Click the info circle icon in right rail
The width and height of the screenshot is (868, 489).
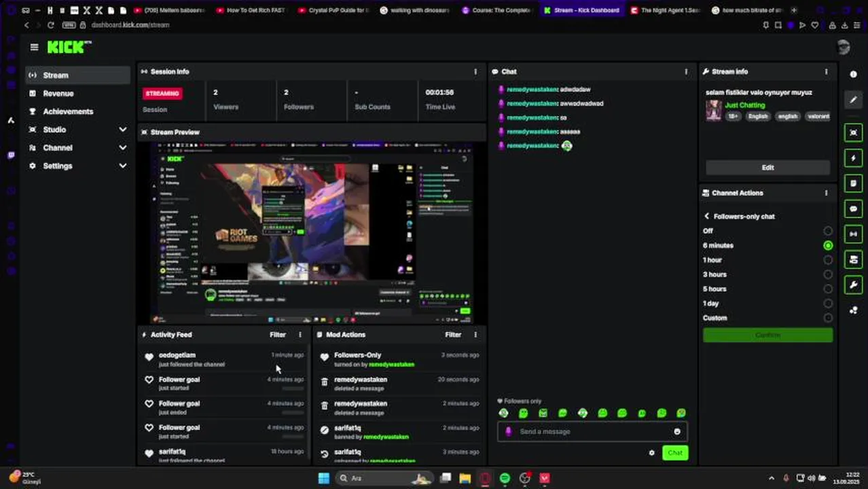tap(854, 74)
